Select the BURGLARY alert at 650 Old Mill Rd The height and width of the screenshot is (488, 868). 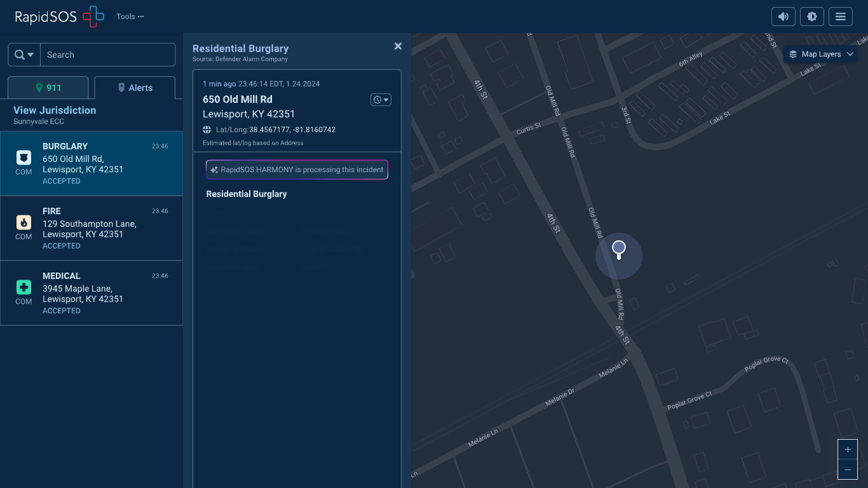click(92, 163)
